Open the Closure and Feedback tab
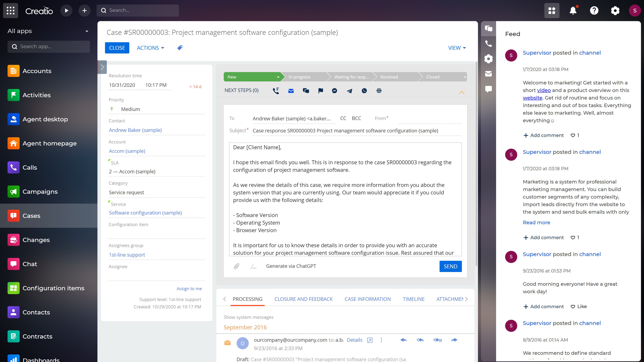Screen dimensions: 644x362 [x=304, y=299]
